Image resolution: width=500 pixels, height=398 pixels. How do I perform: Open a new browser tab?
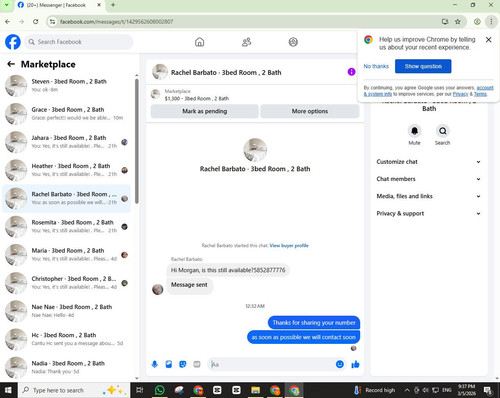(113, 5)
